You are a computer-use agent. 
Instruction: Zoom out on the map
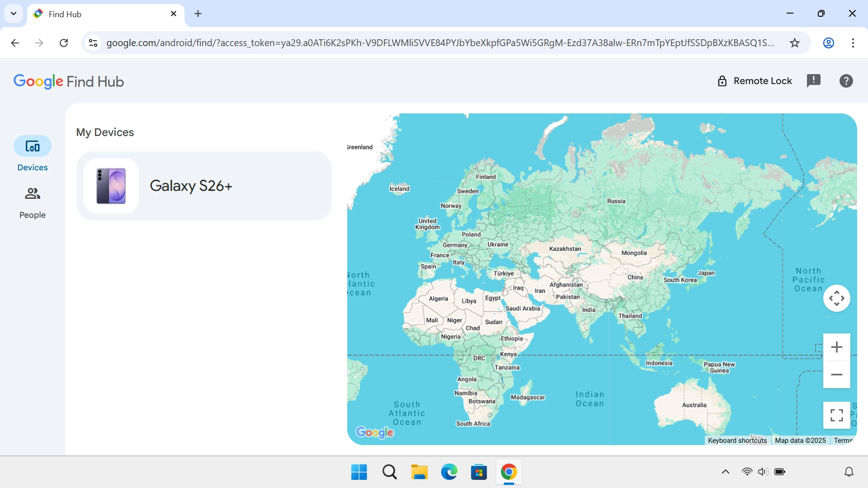[x=836, y=375]
